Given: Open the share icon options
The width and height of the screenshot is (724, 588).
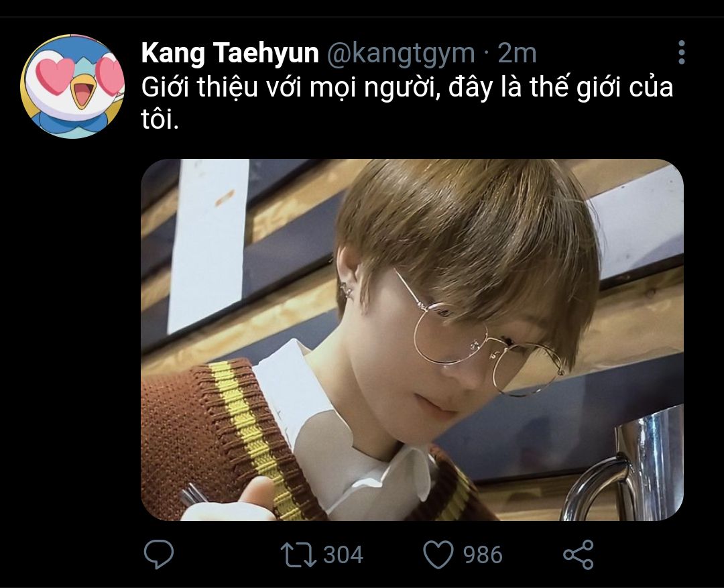Looking at the screenshot, I should click(578, 554).
